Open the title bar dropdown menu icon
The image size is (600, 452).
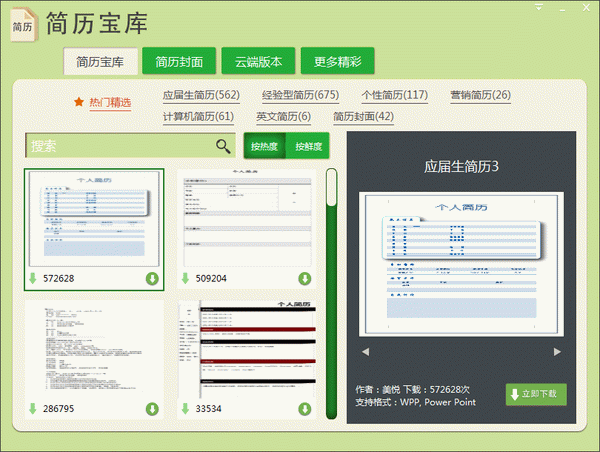click(x=539, y=7)
